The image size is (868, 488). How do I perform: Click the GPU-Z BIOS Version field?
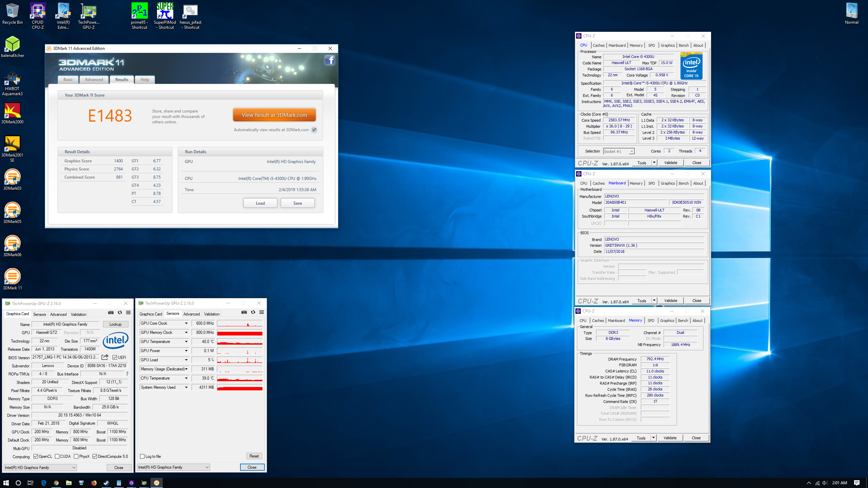pyautogui.click(x=66, y=357)
